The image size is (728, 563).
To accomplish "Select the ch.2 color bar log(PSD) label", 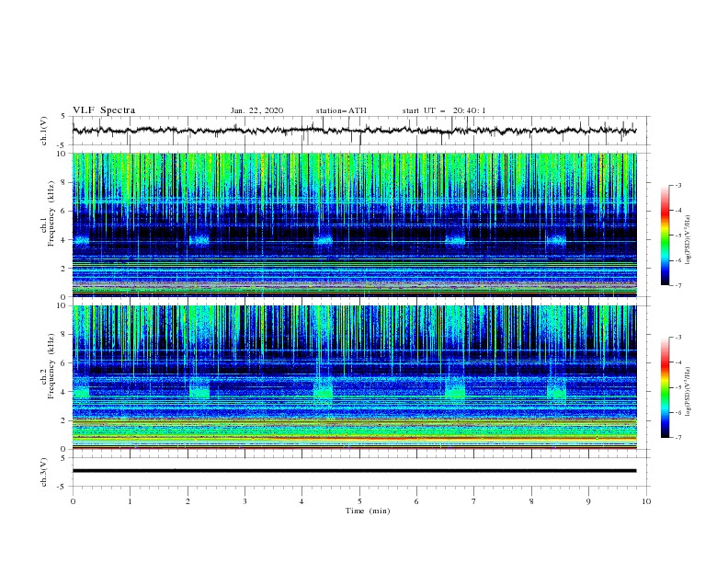I will 688,392.
